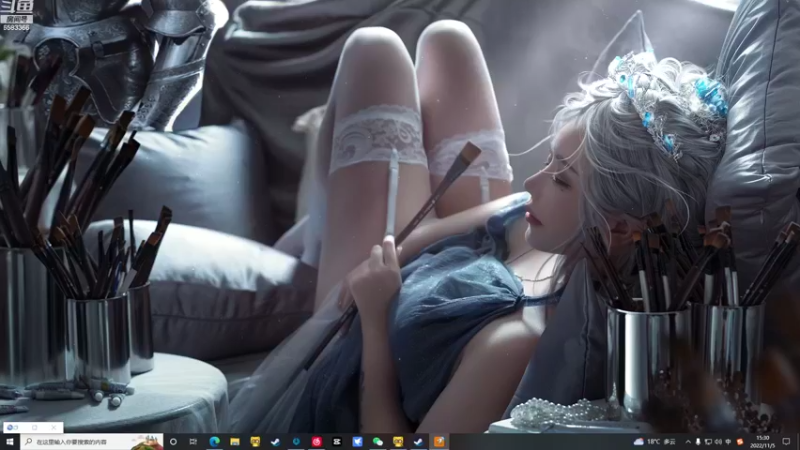This screenshot has width=800, height=450.
Task: Open yellow app icon right of File Explorer
Action: coord(255,442)
